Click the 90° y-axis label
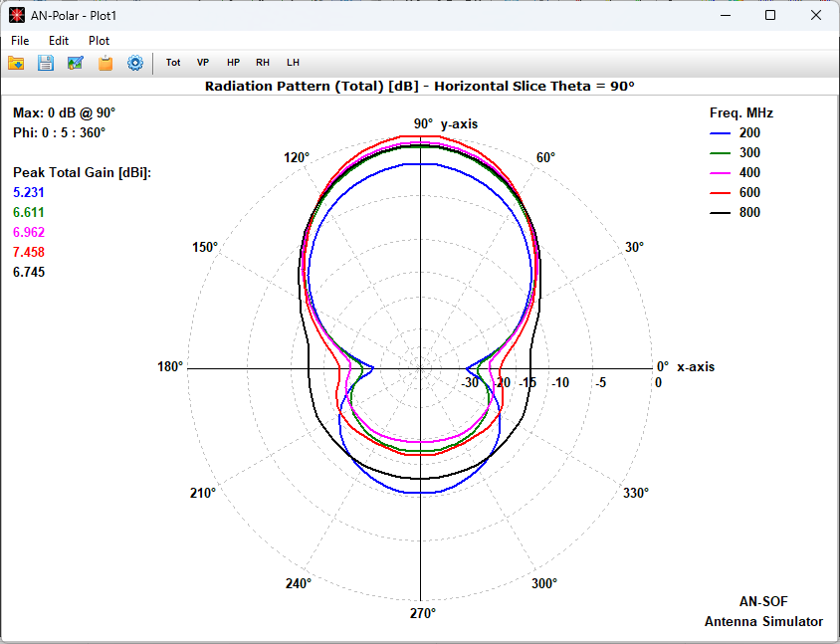 pyautogui.click(x=445, y=123)
